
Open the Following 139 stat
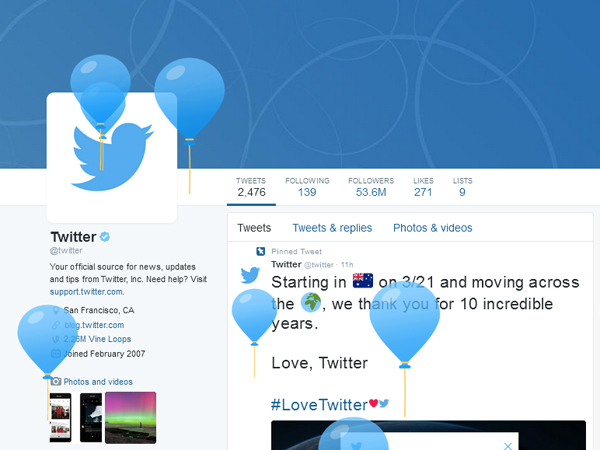pyautogui.click(x=307, y=187)
